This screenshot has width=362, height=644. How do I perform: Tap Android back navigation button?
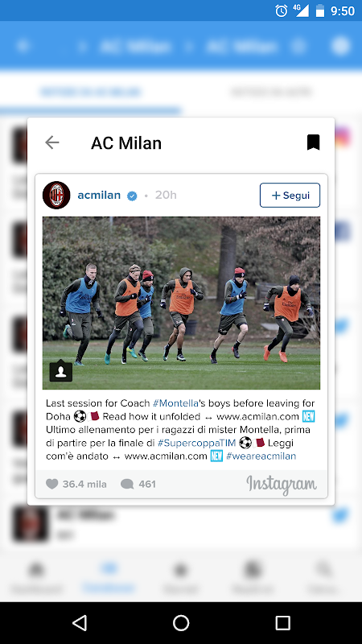[79, 623]
